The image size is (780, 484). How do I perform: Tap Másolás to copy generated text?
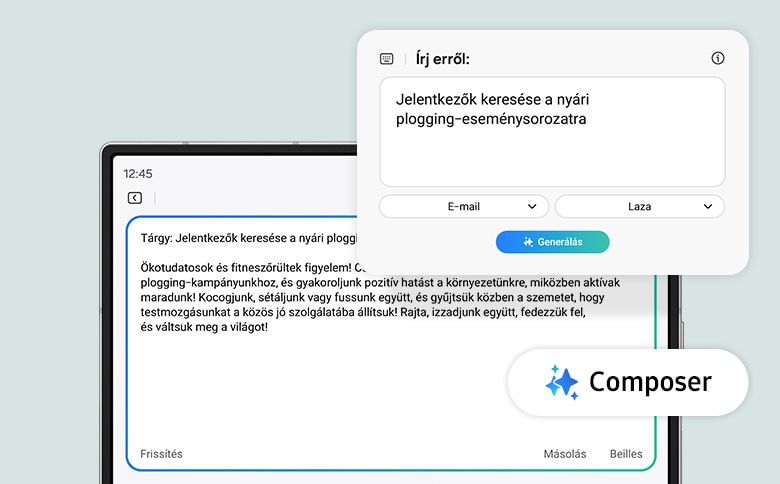(x=565, y=454)
